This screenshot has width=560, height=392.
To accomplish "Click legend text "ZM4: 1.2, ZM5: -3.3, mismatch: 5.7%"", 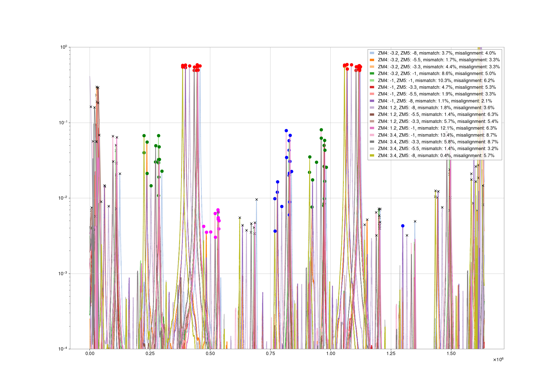I will pyautogui.click(x=416, y=121).
